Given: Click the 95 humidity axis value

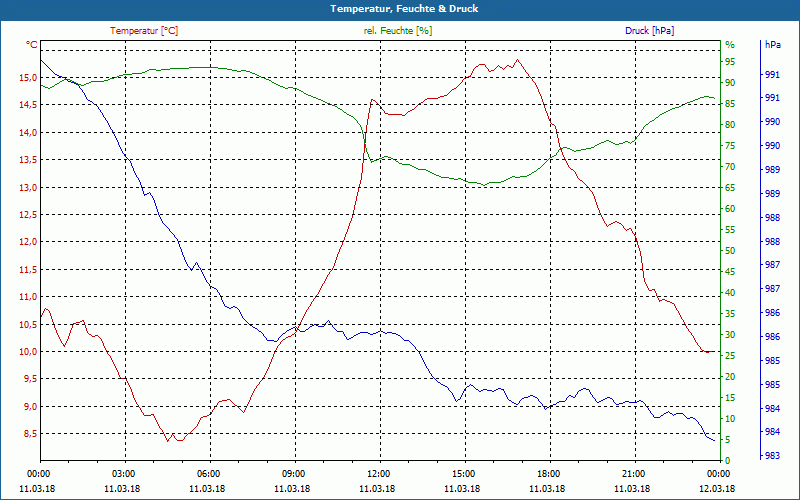Looking at the screenshot, I should pos(730,62).
